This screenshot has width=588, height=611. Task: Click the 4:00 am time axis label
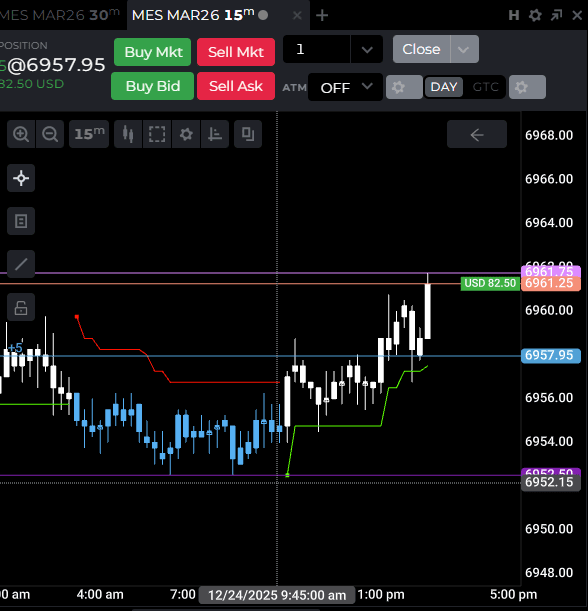[100, 595]
